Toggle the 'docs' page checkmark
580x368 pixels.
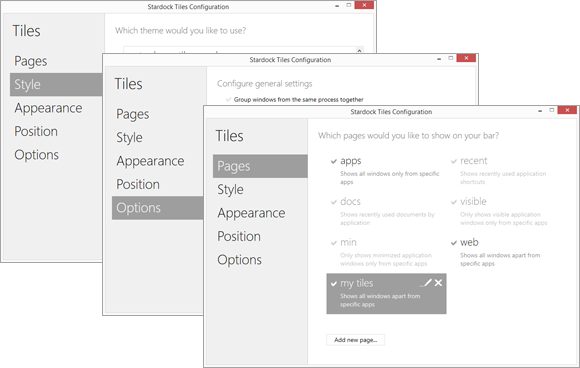pos(334,202)
